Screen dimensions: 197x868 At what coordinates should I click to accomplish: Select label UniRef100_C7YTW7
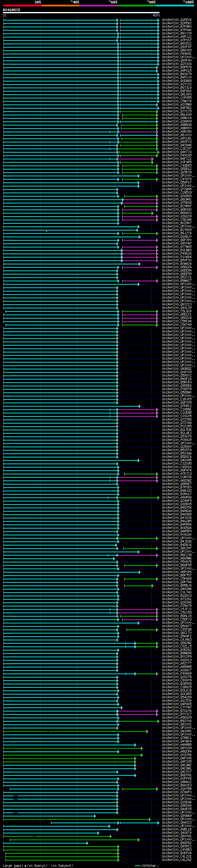pos(177,707)
